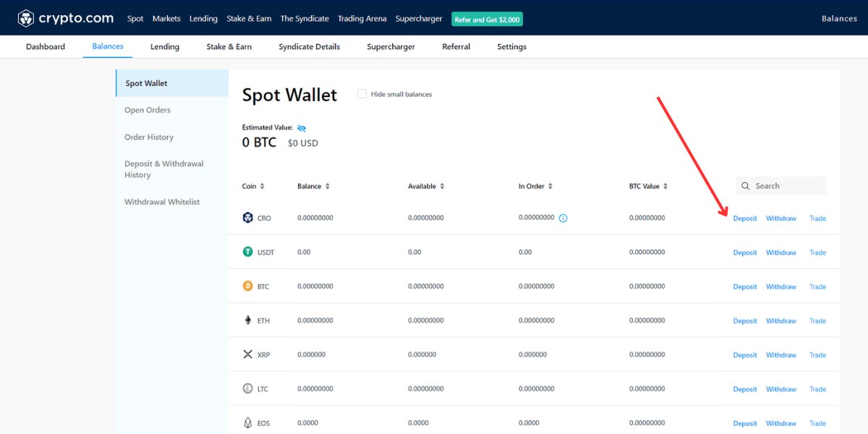This screenshot has width=868, height=434.
Task: Open the Settings tab
Action: pyautogui.click(x=511, y=46)
